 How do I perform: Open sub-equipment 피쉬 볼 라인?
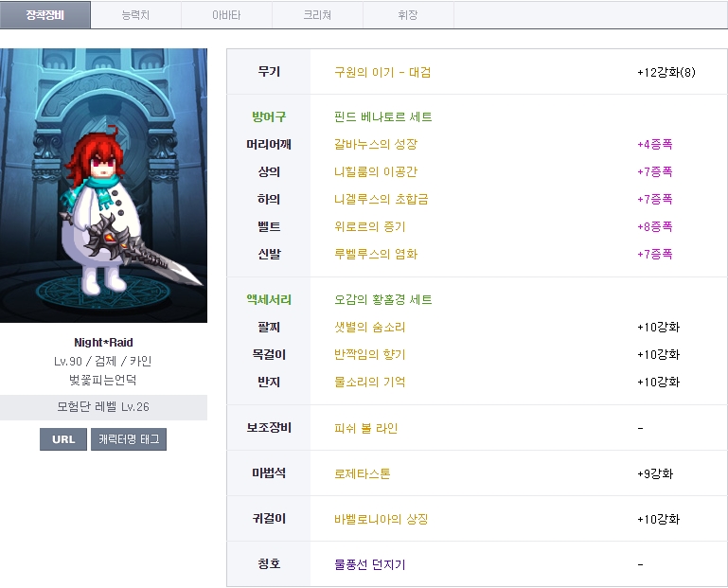click(365, 428)
